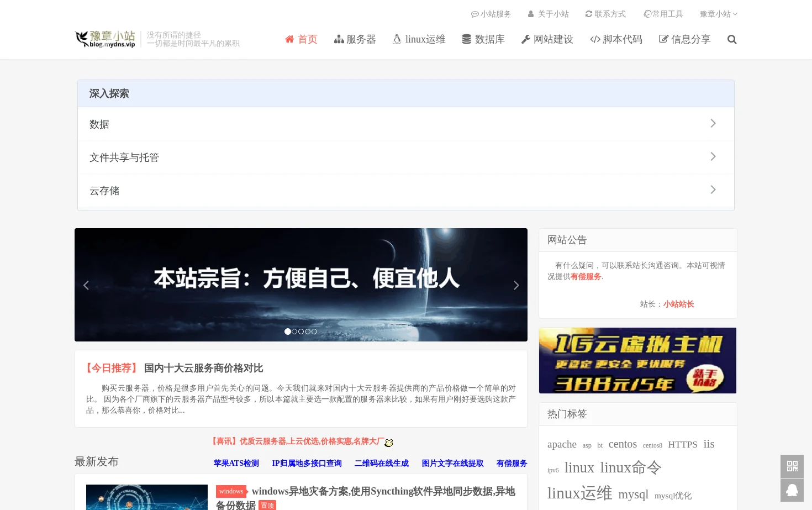Click the 本站宗旨 banner slide
Image resolution: width=812 pixels, height=510 pixels.
301,285
